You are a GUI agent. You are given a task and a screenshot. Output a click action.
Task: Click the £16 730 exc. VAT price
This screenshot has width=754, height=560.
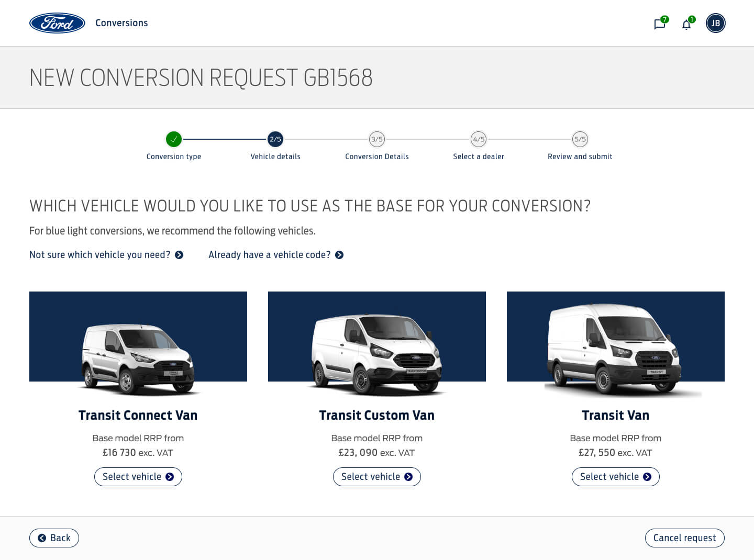click(138, 453)
